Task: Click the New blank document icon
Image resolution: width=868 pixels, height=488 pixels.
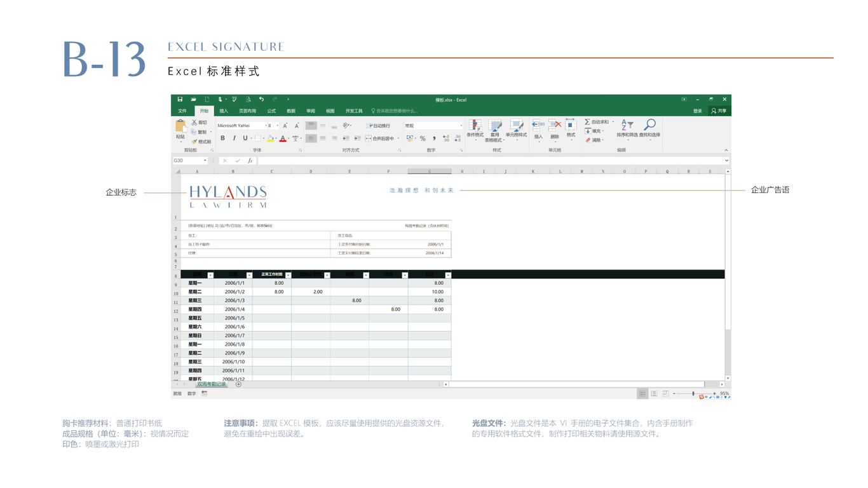Action: (x=207, y=100)
